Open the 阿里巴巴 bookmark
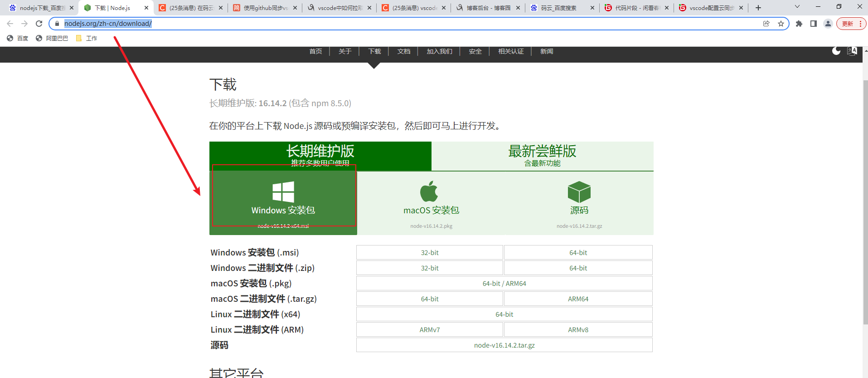Viewport: 868px width, 378px height. click(52, 38)
